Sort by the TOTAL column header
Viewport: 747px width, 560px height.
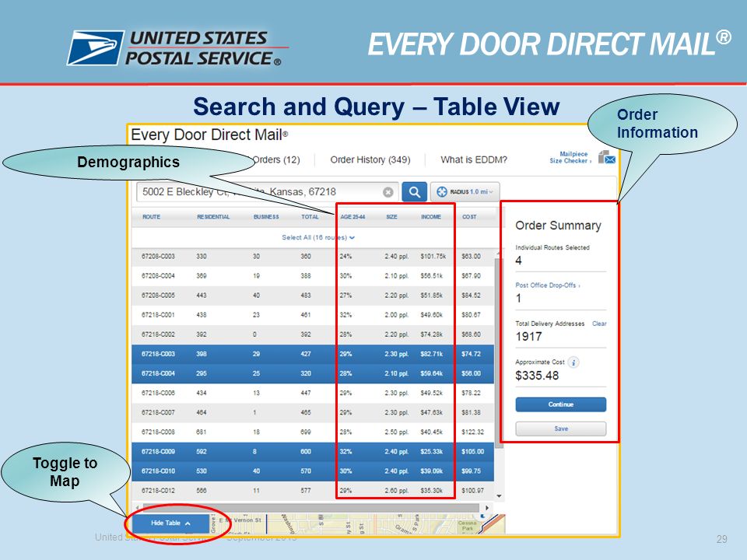point(310,217)
